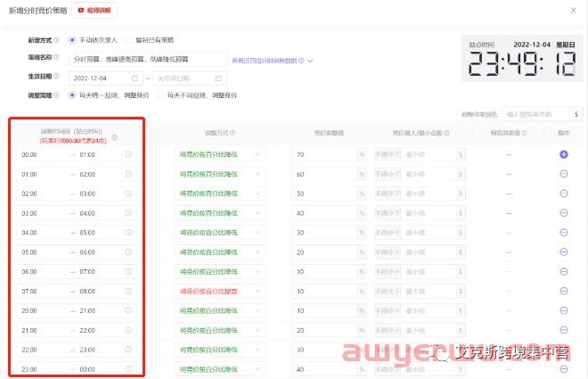This screenshot has height=379, width=588.
Task: Open clock picker for 00:00–01:00 slot
Action: (x=128, y=154)
